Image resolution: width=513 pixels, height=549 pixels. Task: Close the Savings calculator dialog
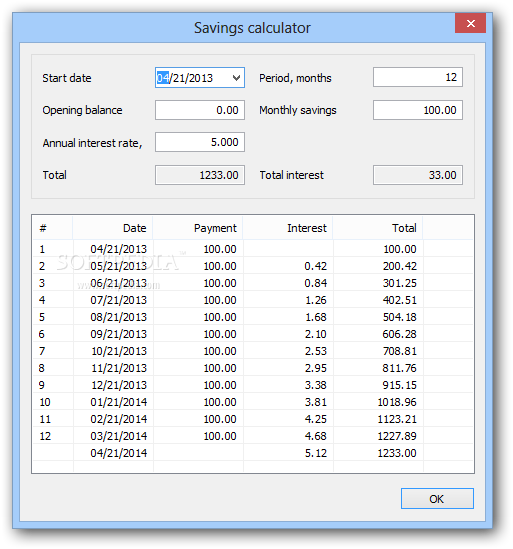(x=470, y=23)
